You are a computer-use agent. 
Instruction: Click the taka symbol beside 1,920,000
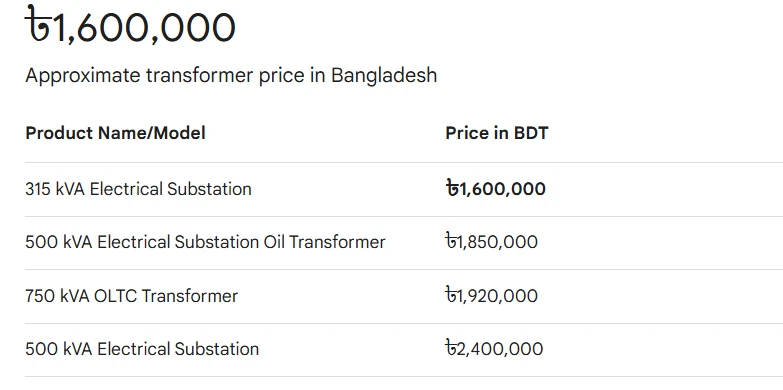point(451,295)
